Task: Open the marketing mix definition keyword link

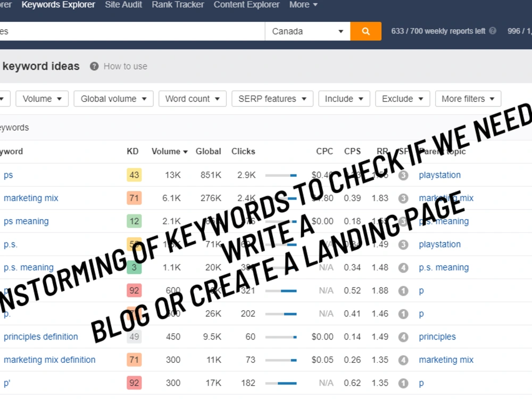Action: [49, 360]
